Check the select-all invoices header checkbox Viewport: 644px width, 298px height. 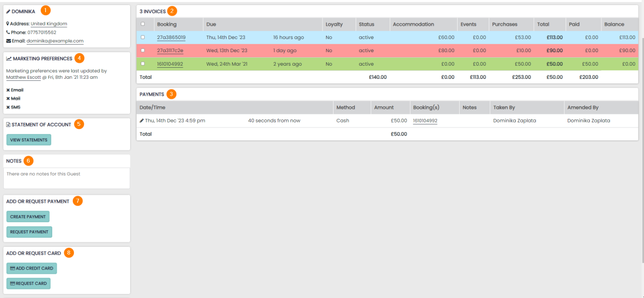pyautogui.click(x=143, y=24)
